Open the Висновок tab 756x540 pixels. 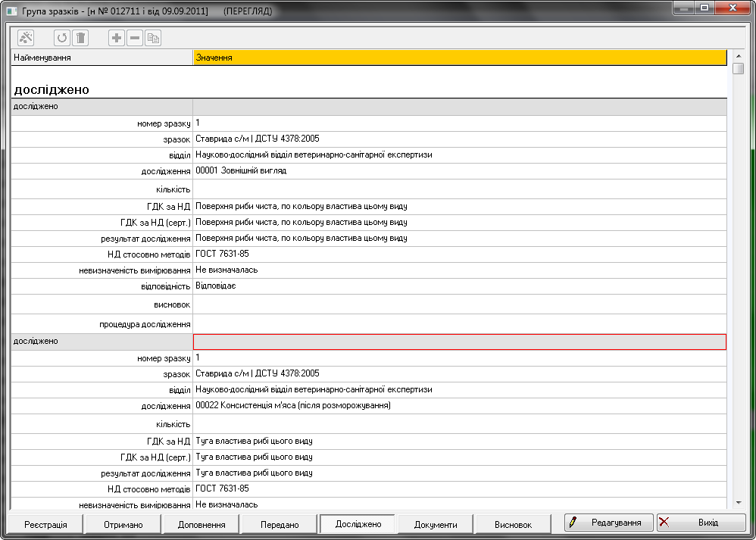point(513,524)
